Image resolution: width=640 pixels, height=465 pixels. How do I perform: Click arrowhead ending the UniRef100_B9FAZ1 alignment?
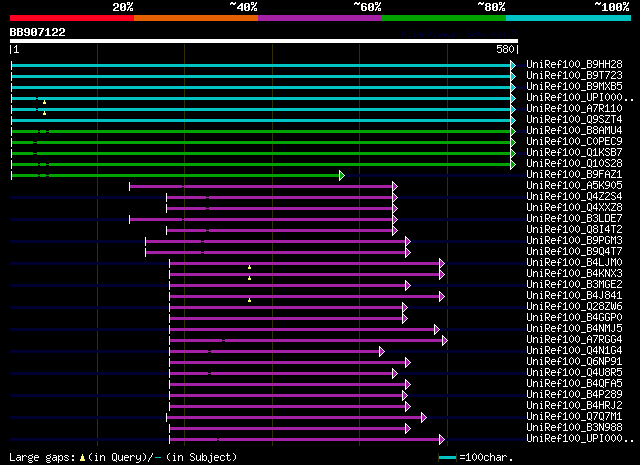342,176
